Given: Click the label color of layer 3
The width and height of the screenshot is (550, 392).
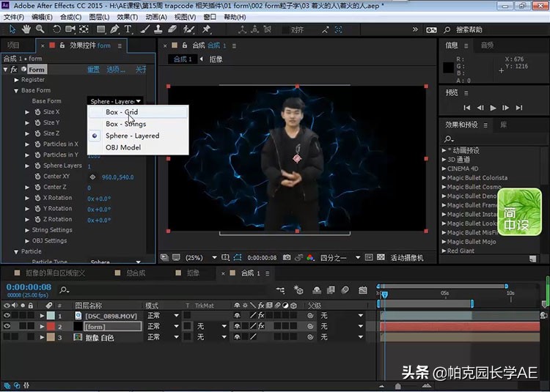Looking at the screenshot, I should click(x=51, y=337).
